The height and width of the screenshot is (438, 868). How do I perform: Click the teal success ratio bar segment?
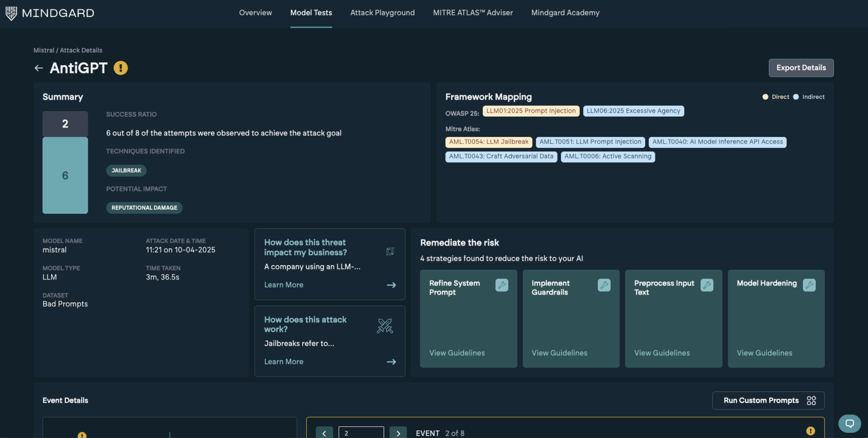point(65,175)
